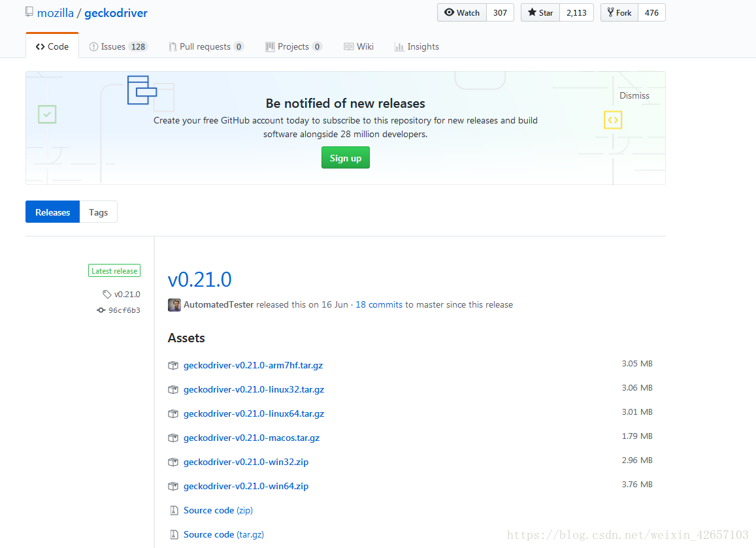Click the 3.05 MB size text

click(637, 363)
